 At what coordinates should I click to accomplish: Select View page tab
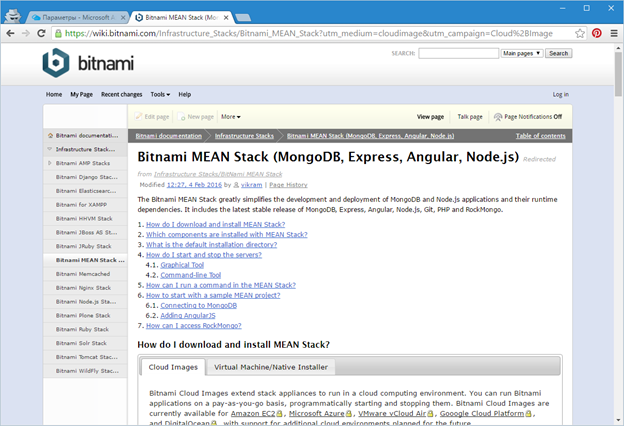(x=430, y=117)
